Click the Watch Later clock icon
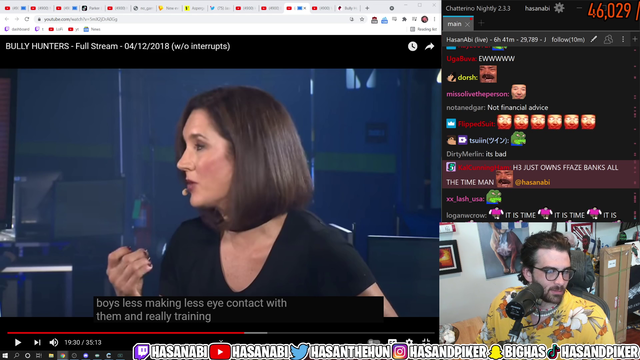Viewport: 640px width, 360px height. pyautogui.click(x=413, y=47)
